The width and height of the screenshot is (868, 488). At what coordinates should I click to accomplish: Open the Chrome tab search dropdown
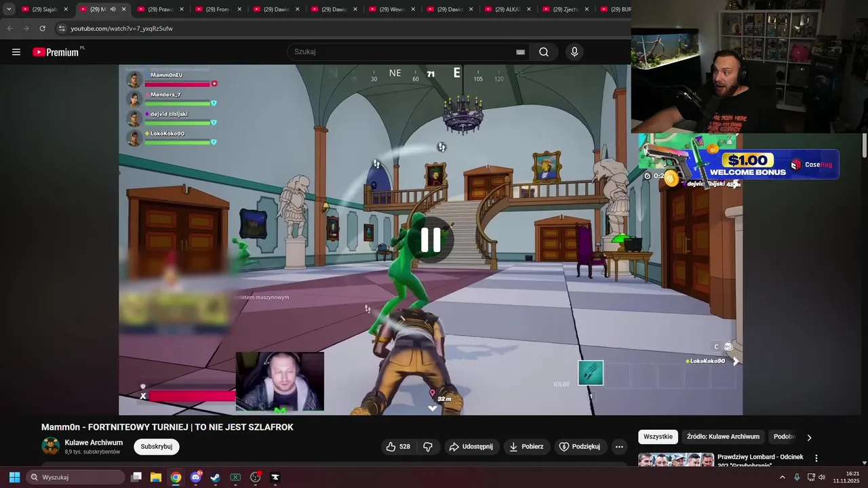point(9,9)
